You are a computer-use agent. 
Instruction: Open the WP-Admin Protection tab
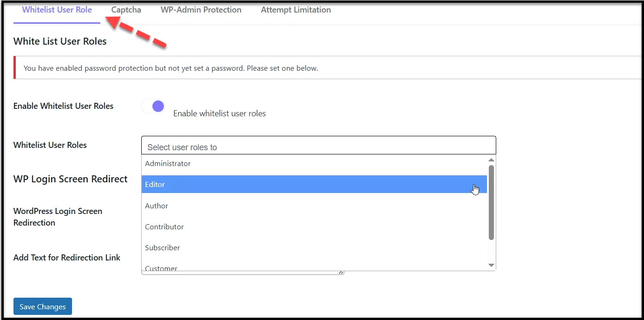point(201,9)
